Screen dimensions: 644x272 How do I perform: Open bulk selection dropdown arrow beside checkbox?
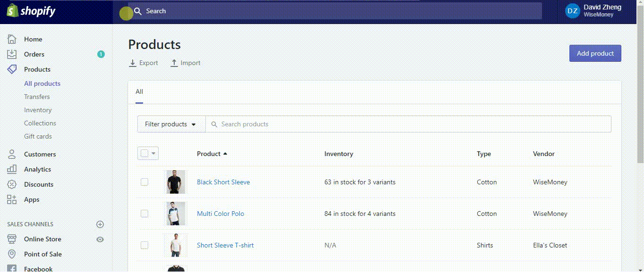click(x=154, y=154)
